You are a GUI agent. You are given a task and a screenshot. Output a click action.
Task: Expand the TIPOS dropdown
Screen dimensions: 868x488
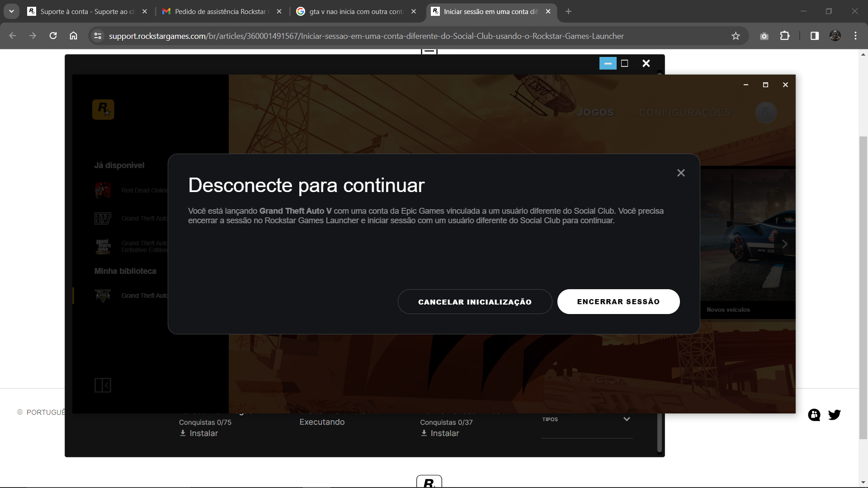(587, 419)
